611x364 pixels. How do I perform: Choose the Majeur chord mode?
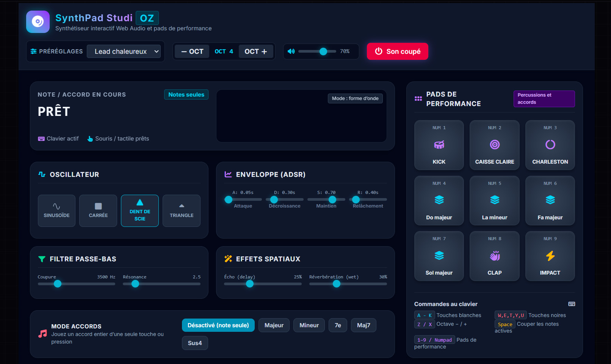tap(274, 325)
